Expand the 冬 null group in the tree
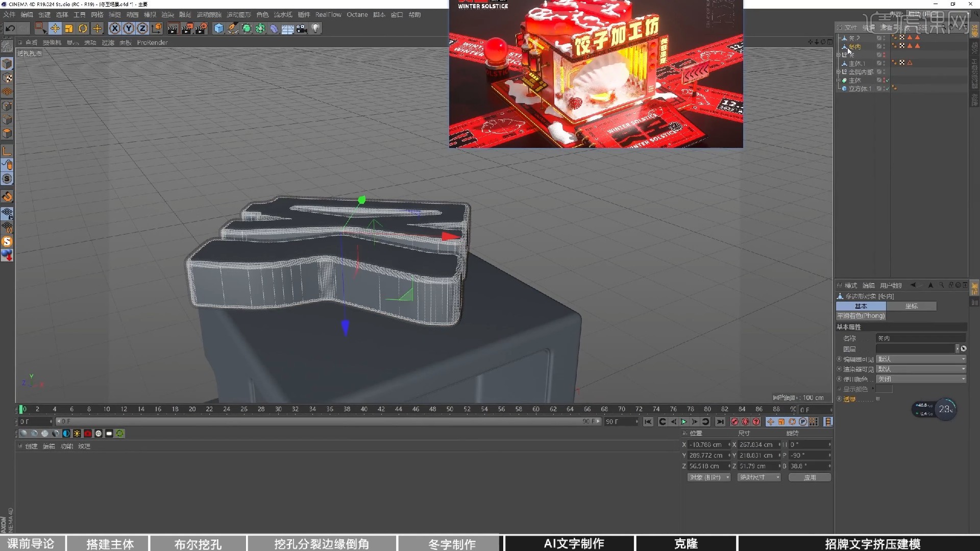 click(x=839, y=55)
